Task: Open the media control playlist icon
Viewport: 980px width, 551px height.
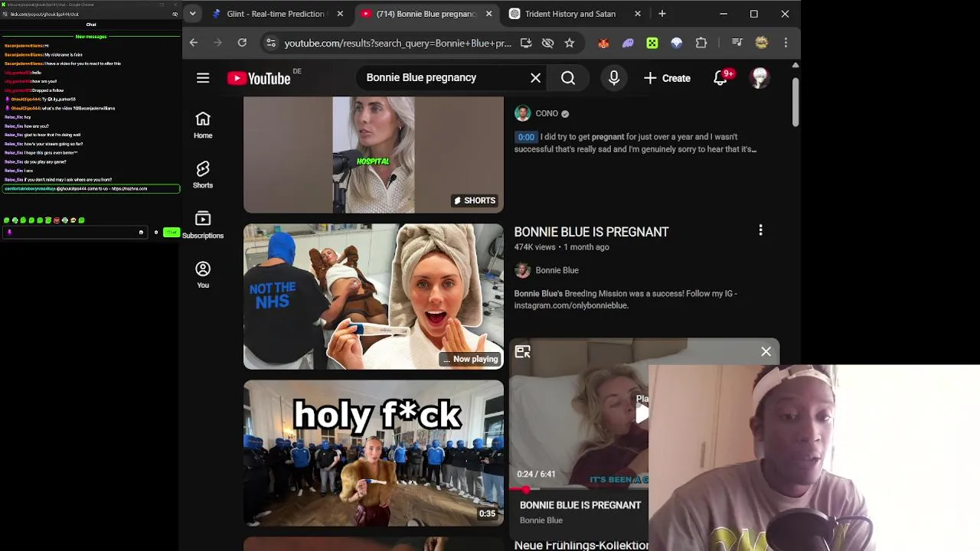Action: click(737, 43)
